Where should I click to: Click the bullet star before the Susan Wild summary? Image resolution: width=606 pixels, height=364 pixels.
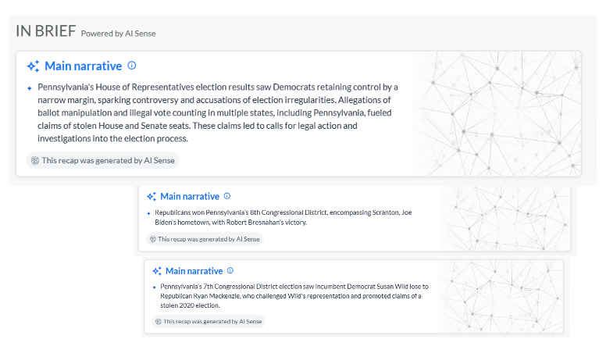pyautogui.click(x=154, y=287)
